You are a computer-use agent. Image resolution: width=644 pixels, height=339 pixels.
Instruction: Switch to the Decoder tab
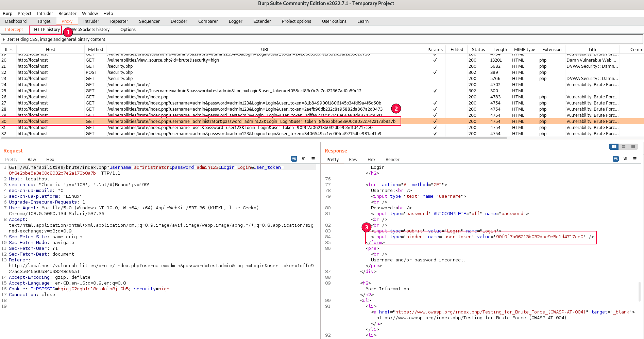pos(179,21)
